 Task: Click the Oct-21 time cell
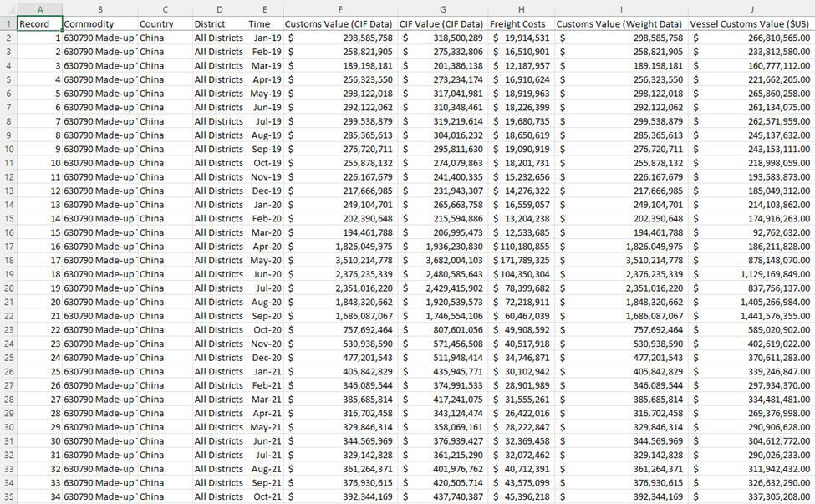[x=265, y=496]
